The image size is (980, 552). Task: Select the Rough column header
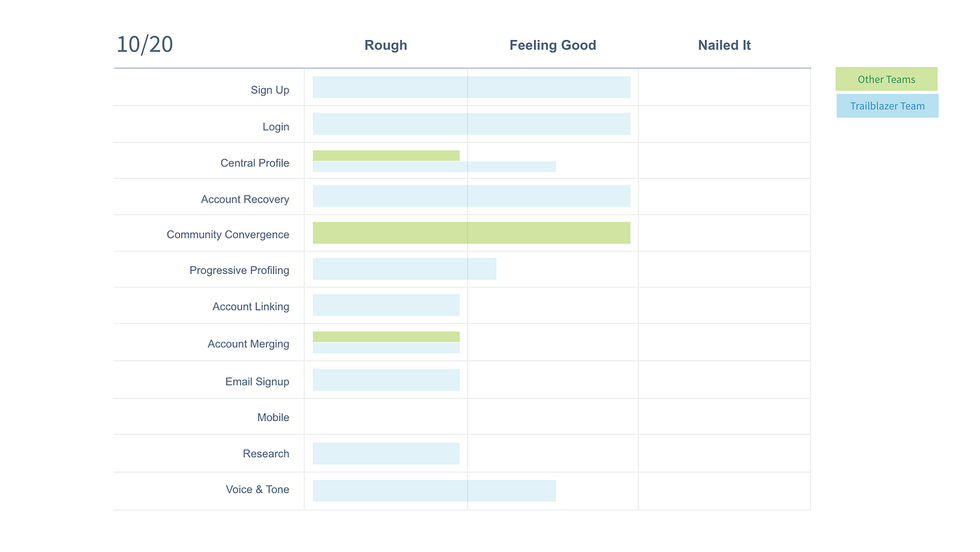386,46
